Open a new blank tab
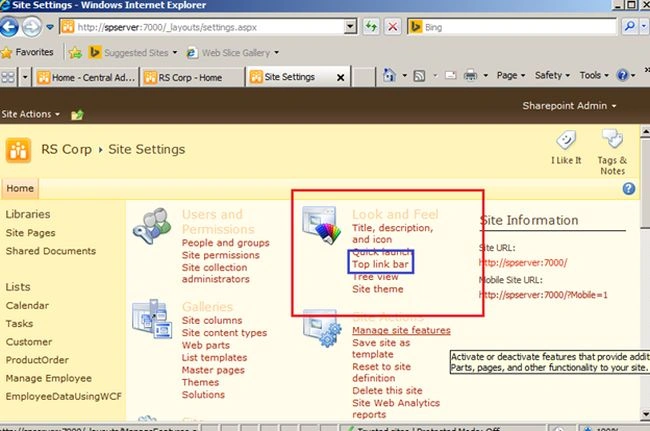This screenshot has width=650, height=431. [364, 77]
